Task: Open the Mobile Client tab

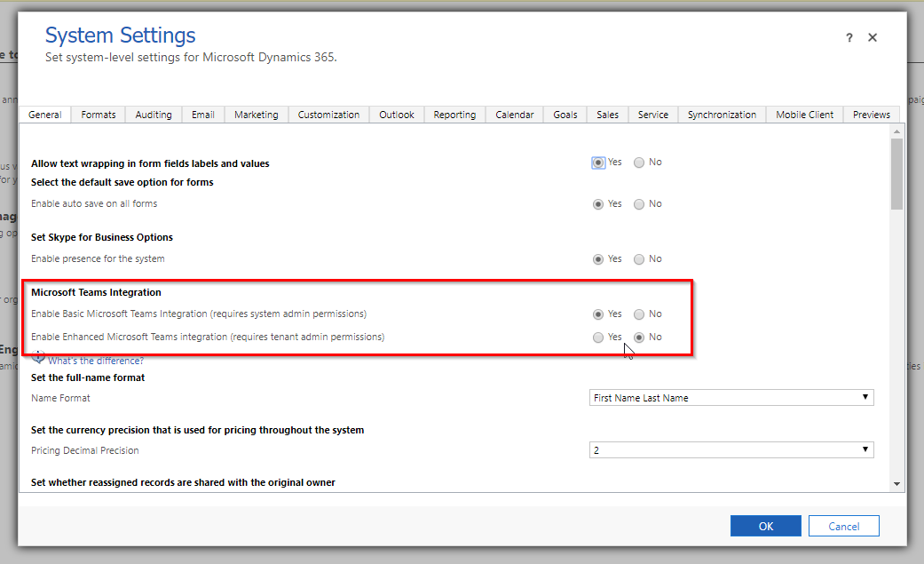Action: (805, 115)
